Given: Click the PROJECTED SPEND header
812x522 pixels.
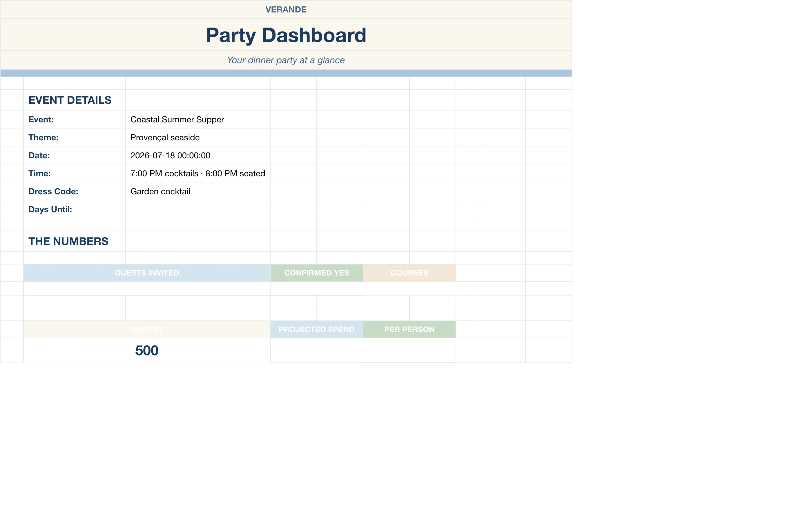Looking at the screenshot, I should [316, 329].
